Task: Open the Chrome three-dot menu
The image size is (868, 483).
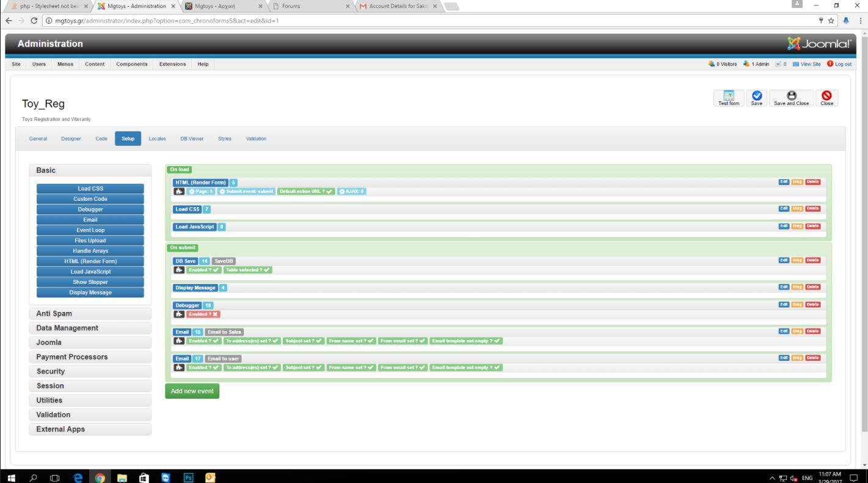Action: click(x=860, y=20)
